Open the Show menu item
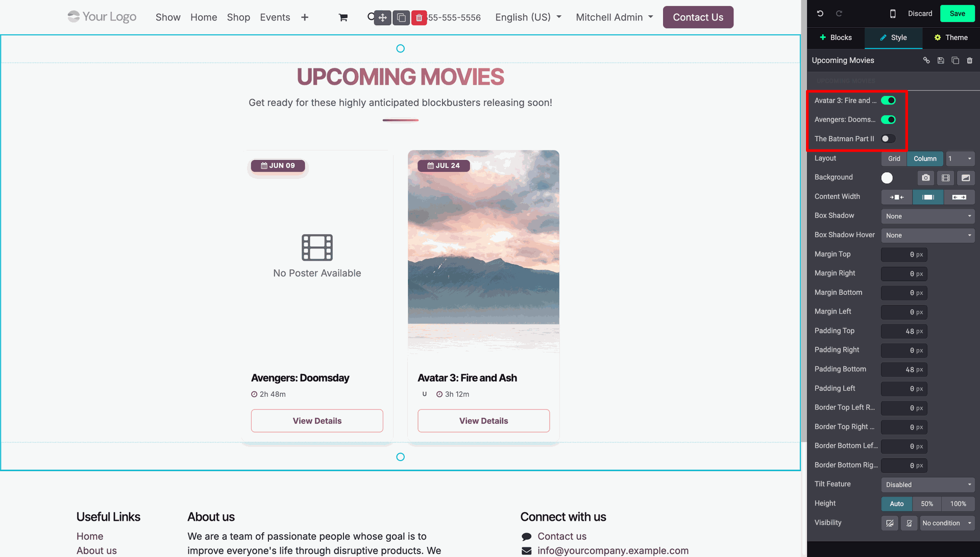The height and width of the screenshot is (557, 980). 168,17
